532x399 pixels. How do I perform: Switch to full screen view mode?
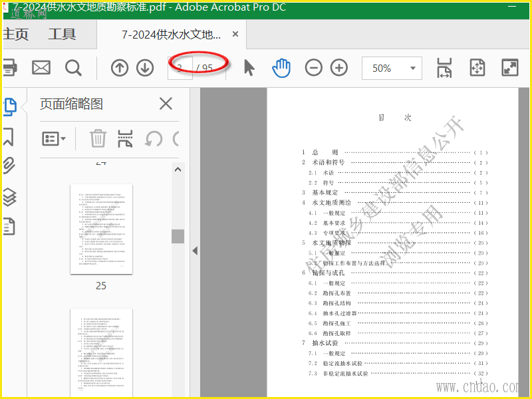point(509,68)
